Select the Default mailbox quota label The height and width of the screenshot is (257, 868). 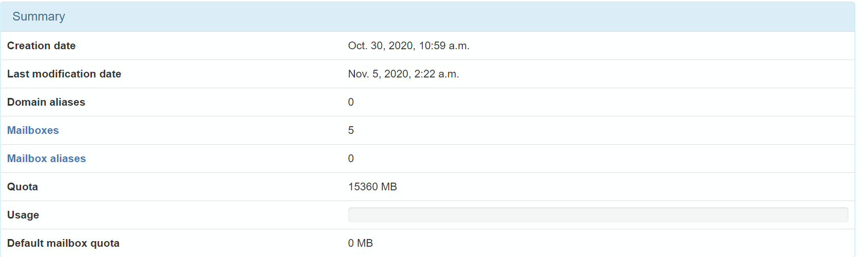pos(63,243)
